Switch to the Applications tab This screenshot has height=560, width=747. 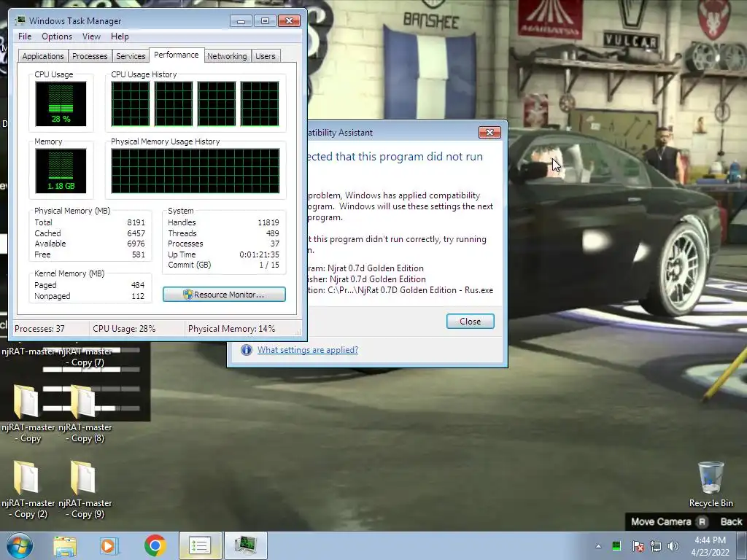pos(43,56)
